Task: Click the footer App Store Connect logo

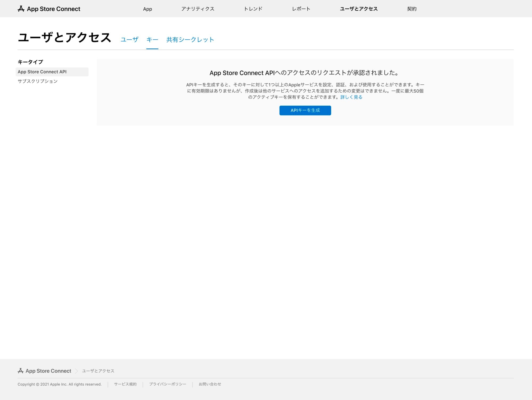Action: (x=44, y=371)
